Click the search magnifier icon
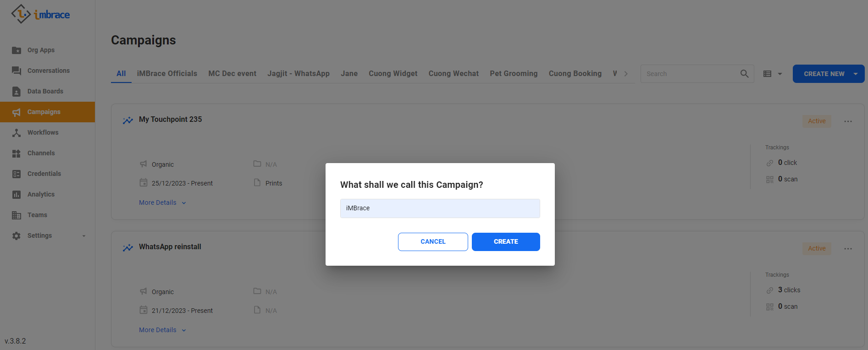The width and height of the screenshot is (868, 350). (x=744, y=74)
